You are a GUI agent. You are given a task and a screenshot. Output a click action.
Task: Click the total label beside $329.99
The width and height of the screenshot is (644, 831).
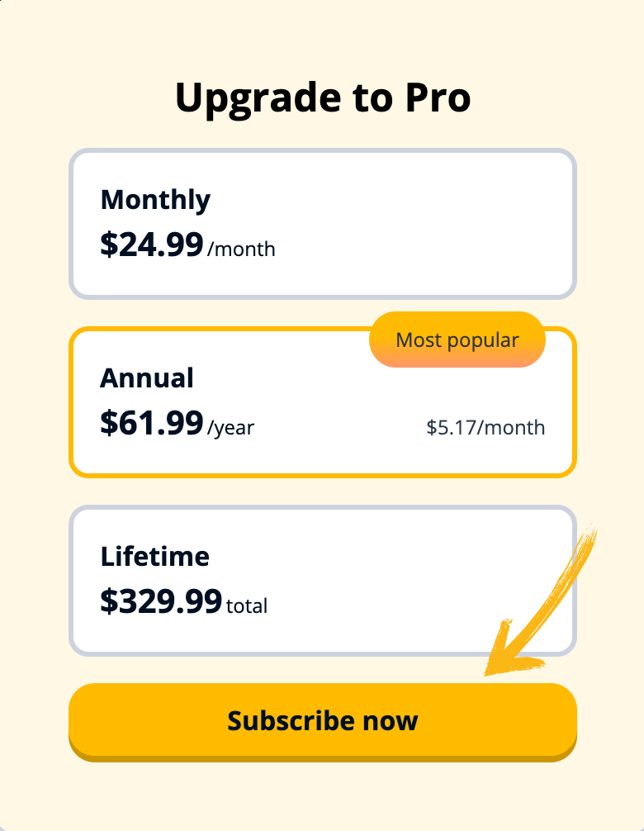pos(248,605)
